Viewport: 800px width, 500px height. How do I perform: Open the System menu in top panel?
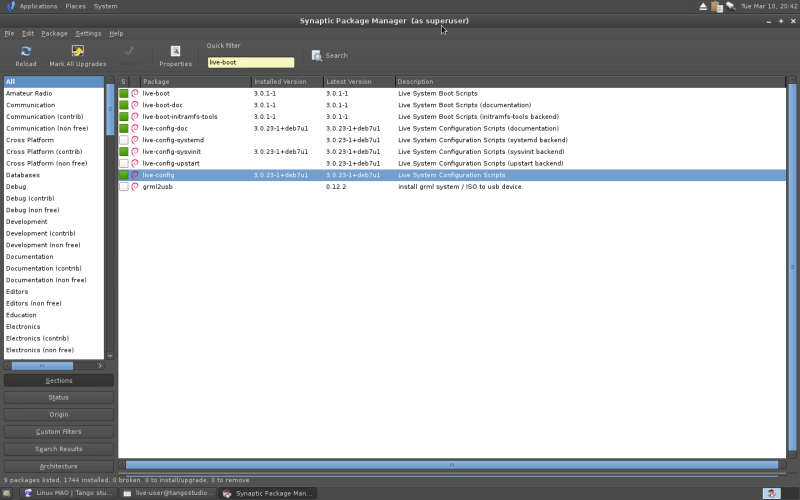[x=106, y=6]
